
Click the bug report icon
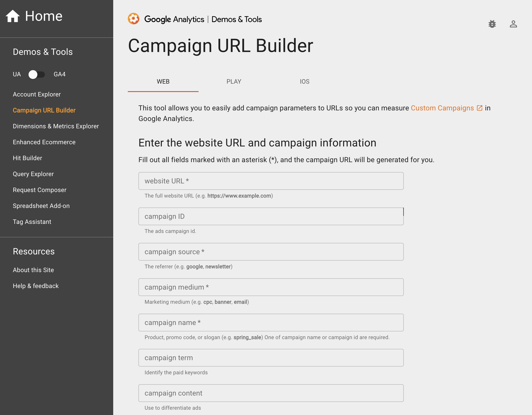pyautogui.click(x=492, y=24)
